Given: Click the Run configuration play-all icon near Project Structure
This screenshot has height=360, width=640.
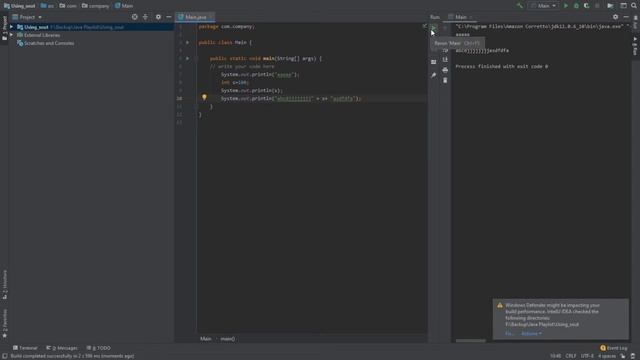Looking at the screenshot, I should click(x=610, y=6).
